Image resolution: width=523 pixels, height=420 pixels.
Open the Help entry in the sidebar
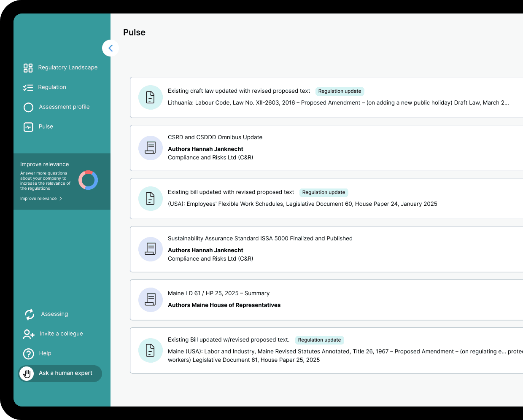(x=45, y=353)
